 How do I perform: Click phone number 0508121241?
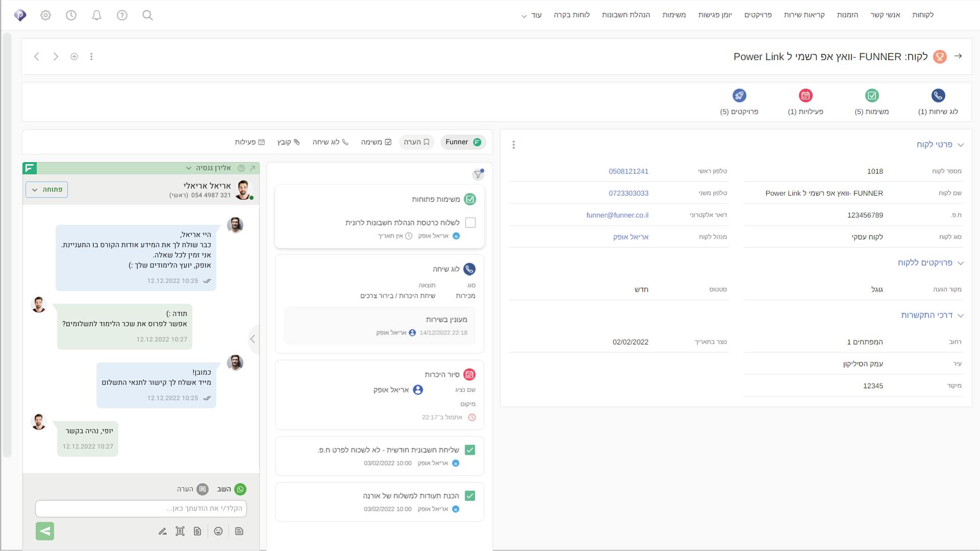[629, 171]
